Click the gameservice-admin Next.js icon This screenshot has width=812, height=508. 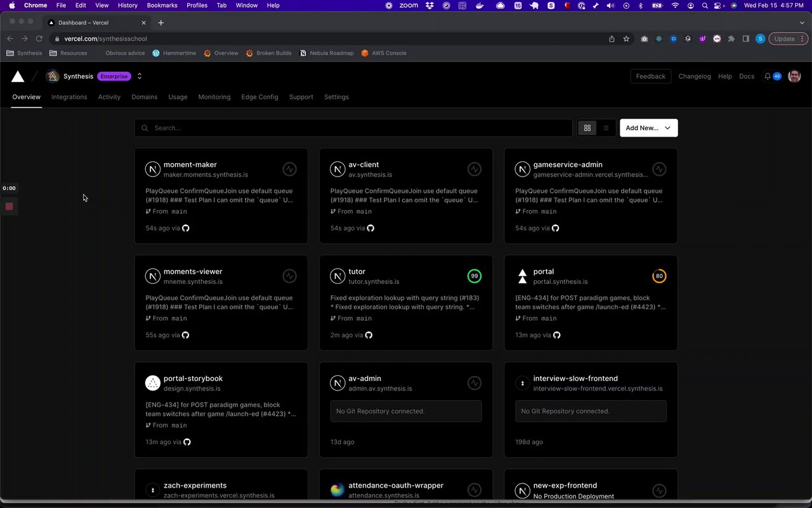[522, 169]
